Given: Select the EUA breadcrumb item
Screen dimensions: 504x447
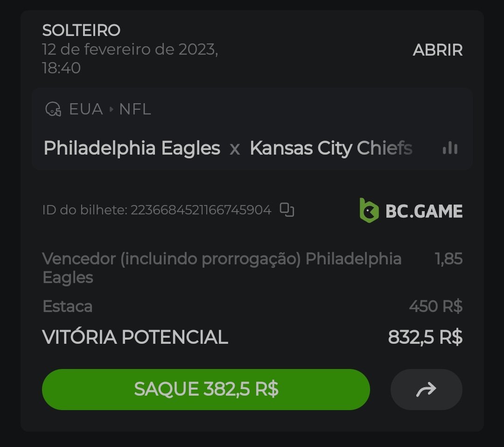Looking at the screenshot, I should pos(86,109).
